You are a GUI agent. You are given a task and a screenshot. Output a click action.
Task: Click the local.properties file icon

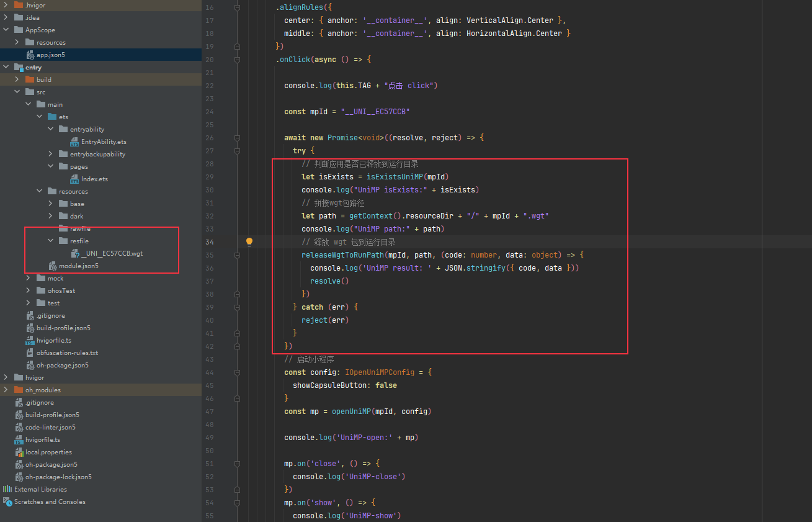19,452
